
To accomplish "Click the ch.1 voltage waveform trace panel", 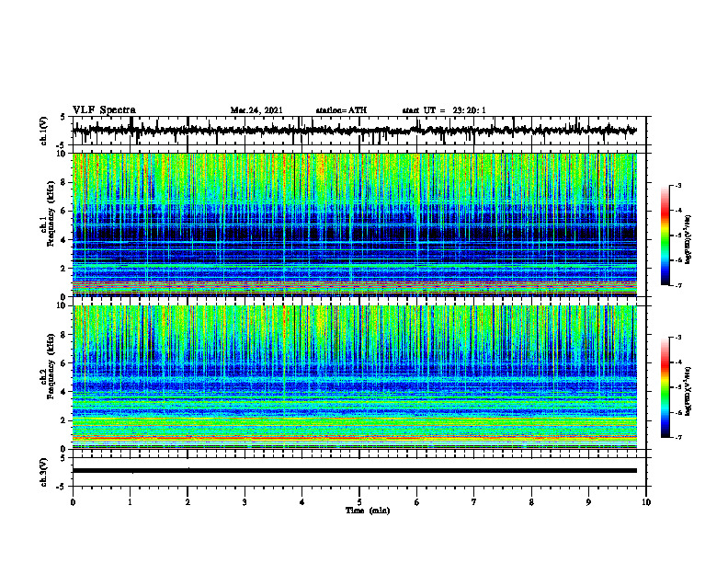I will 359,131.
